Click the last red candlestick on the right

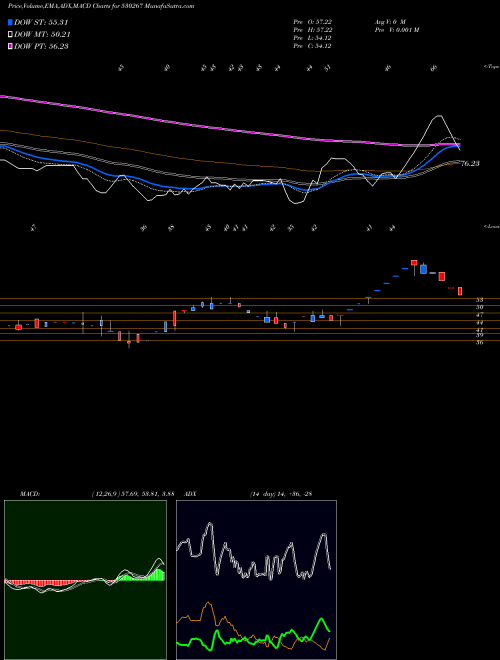click(460, 291)
